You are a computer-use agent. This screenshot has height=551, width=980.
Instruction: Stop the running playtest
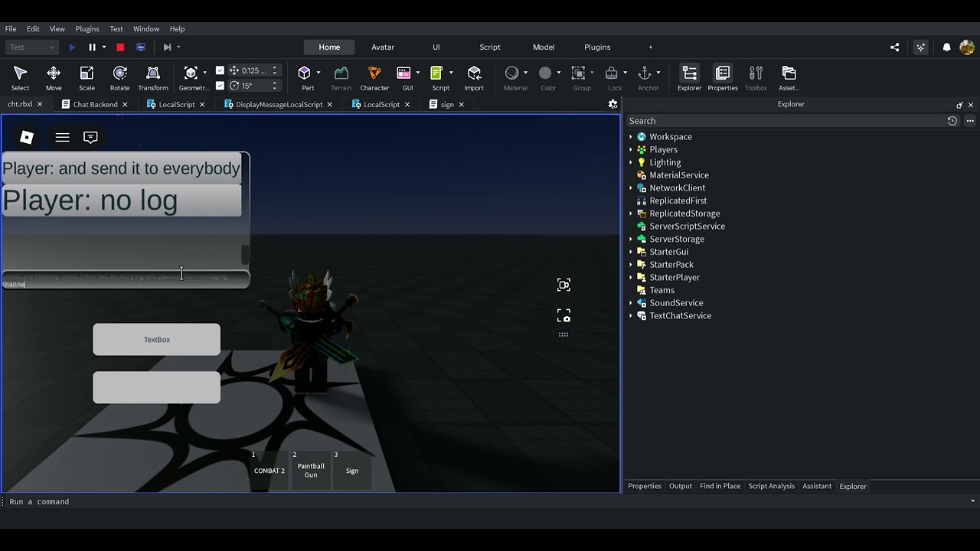[120, 47]
